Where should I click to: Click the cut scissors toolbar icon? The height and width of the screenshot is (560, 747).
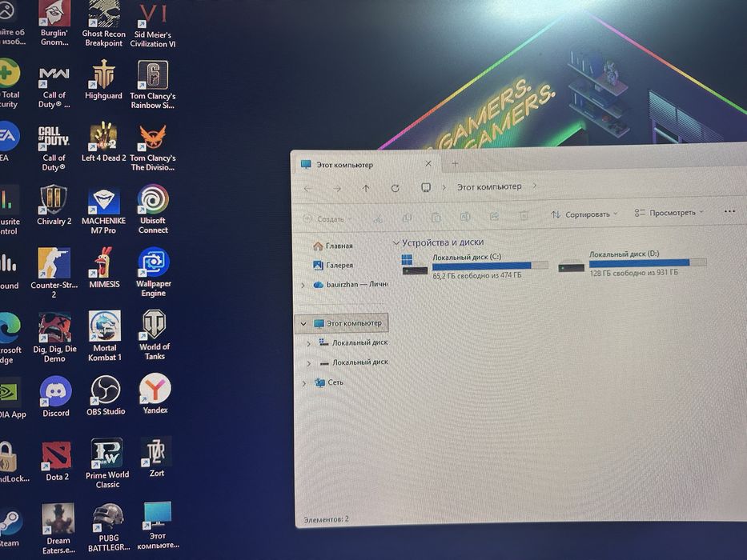tap(378, 218)
